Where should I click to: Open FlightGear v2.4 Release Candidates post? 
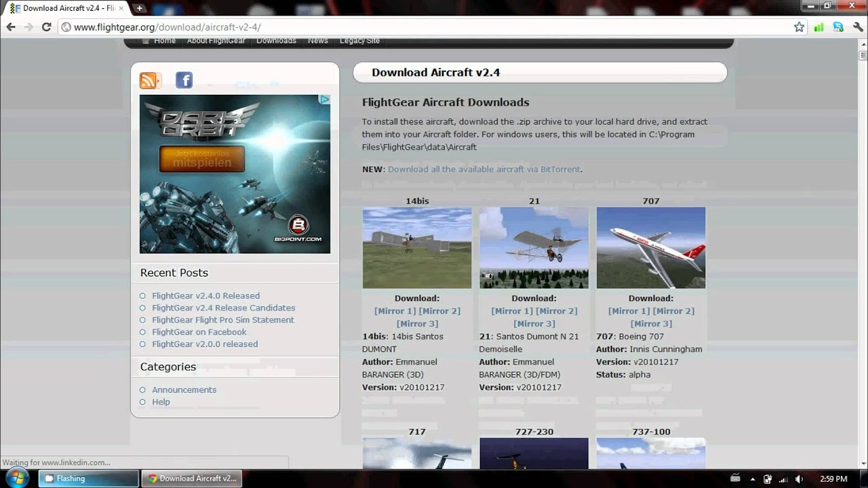(224, 308)
